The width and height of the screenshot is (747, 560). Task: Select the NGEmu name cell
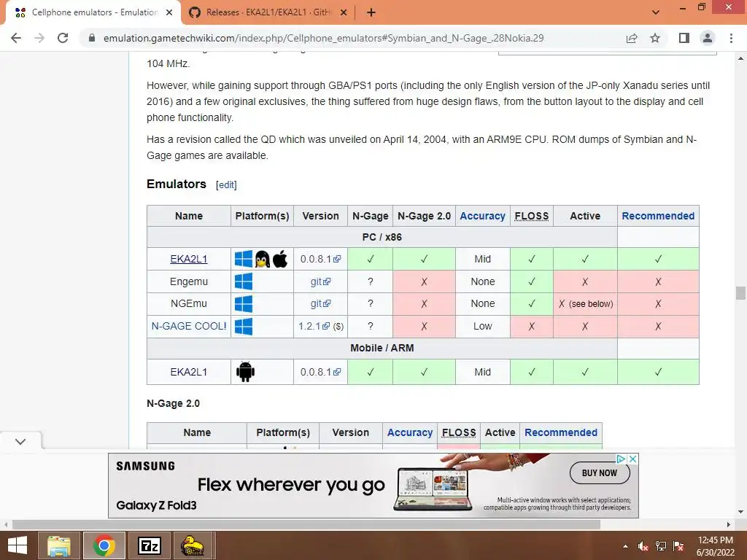tap(189, 303)
